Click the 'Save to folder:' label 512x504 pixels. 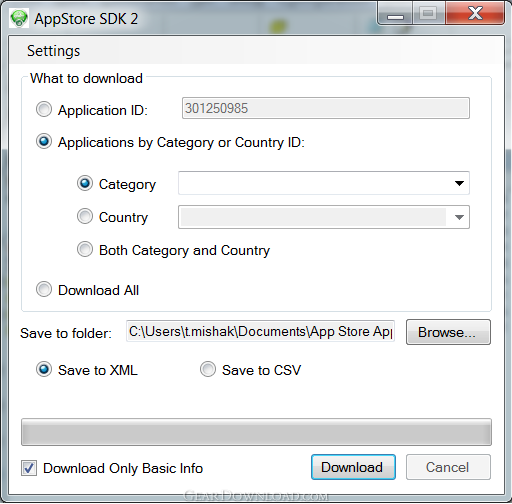(x=66, y=333)
